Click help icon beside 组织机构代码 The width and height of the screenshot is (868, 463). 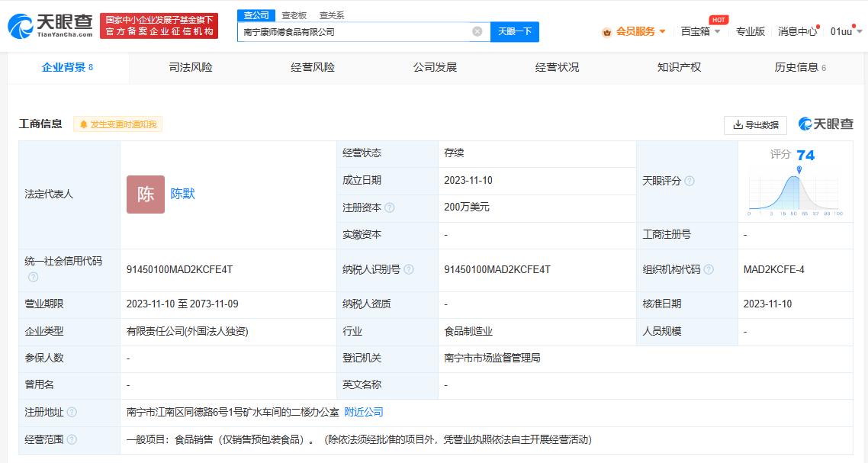pyautogui.click(x=709, y=269)
